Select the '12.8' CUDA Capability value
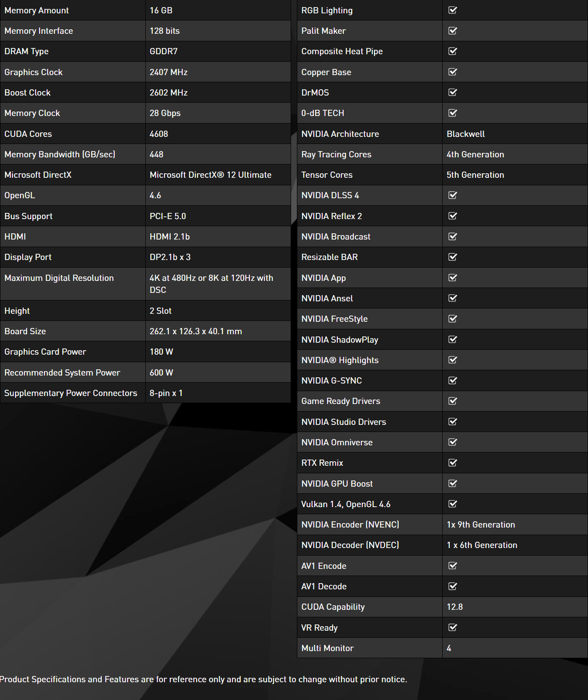588x700 pixels. [x=455, y=607]
